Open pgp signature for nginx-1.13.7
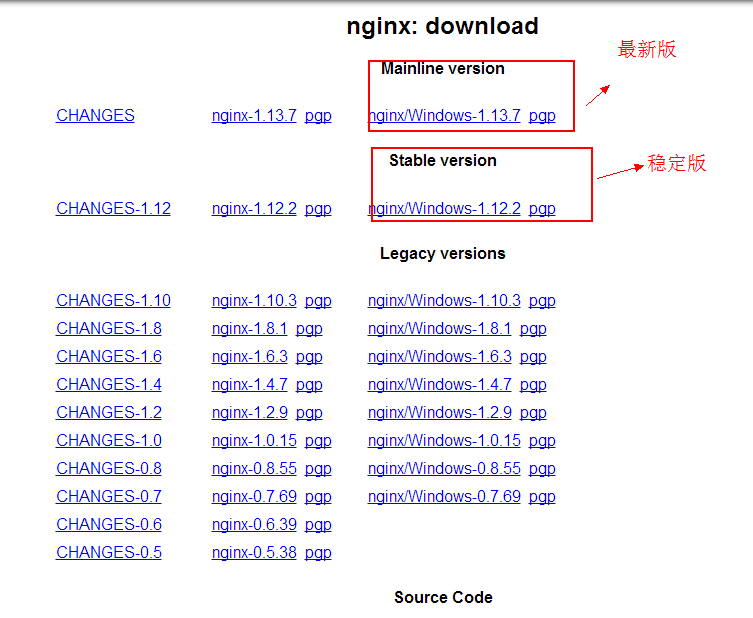This screenshot has width=753, height=618. [x=318, y=116]
